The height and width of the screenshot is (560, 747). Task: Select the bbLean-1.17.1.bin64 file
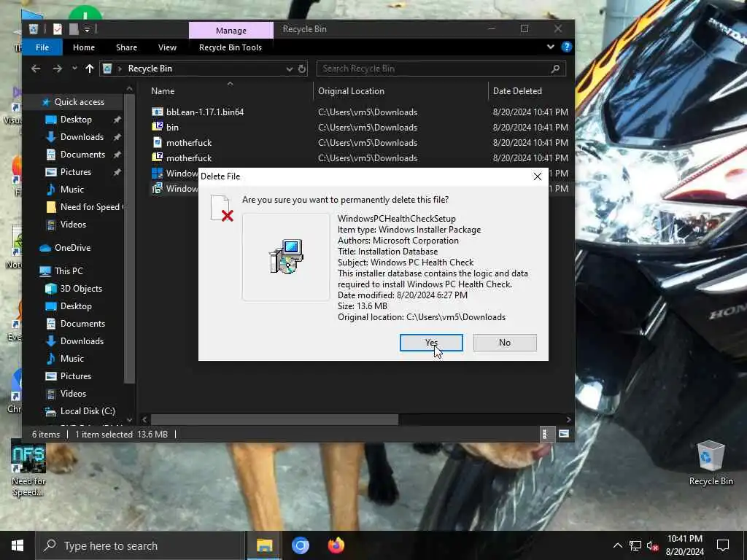coord(205,112)
